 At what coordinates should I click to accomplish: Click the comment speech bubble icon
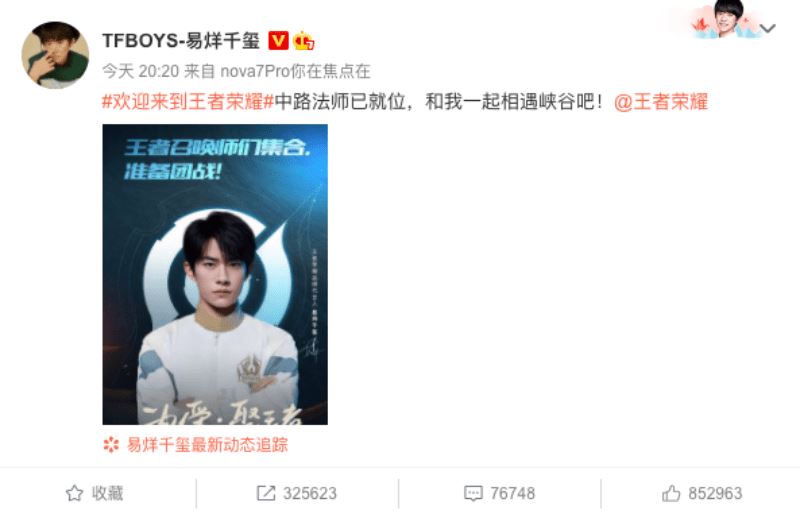point(473,493)
